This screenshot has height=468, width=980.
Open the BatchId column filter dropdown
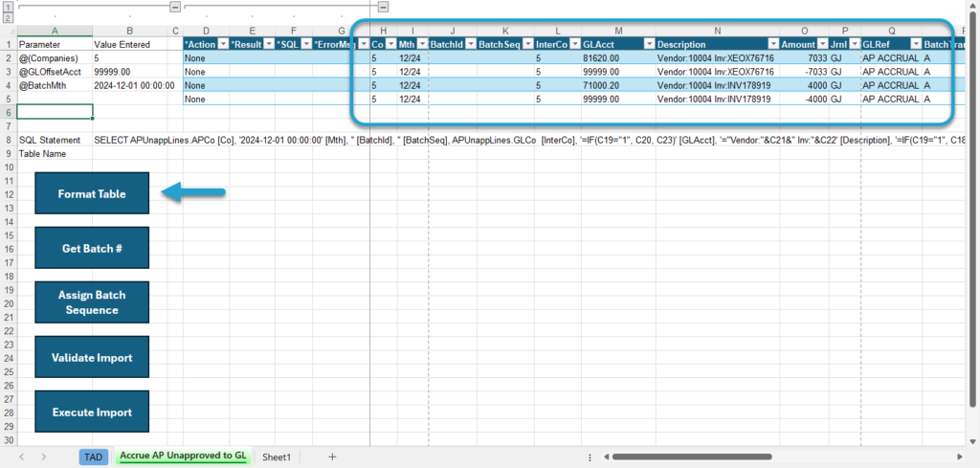(471, 44)
